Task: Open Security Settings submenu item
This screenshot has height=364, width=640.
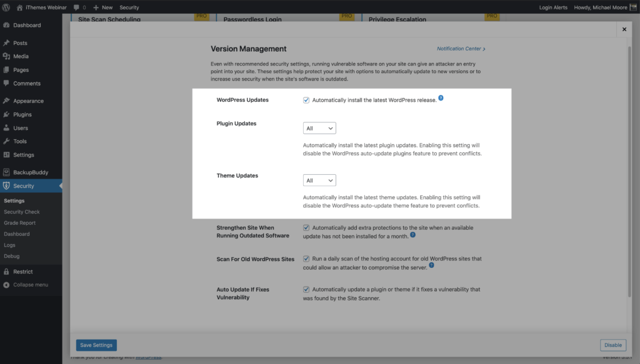Action: [x=14, y=200]
